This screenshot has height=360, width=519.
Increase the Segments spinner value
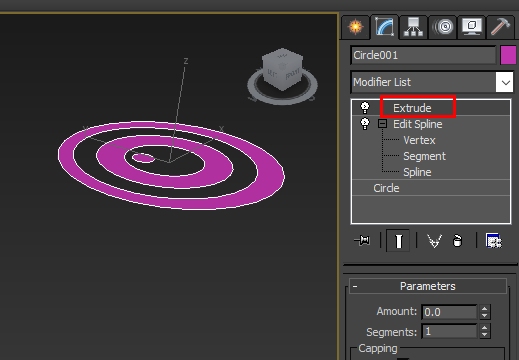click(484, 328)
